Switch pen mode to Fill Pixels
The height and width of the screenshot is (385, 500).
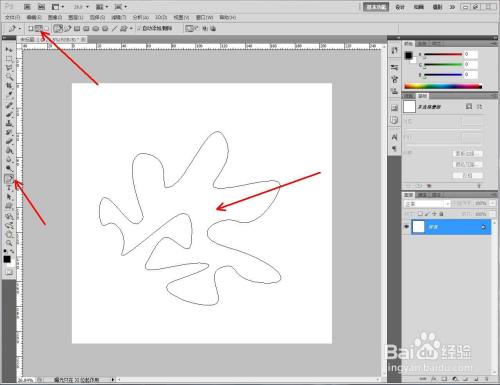click(47, 29)
